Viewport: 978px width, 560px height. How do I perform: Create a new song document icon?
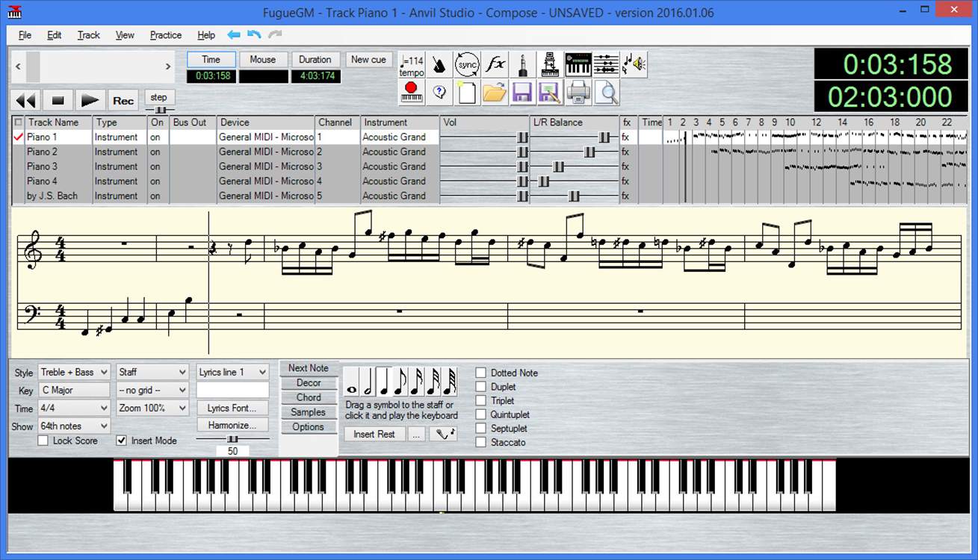(467, 93)
